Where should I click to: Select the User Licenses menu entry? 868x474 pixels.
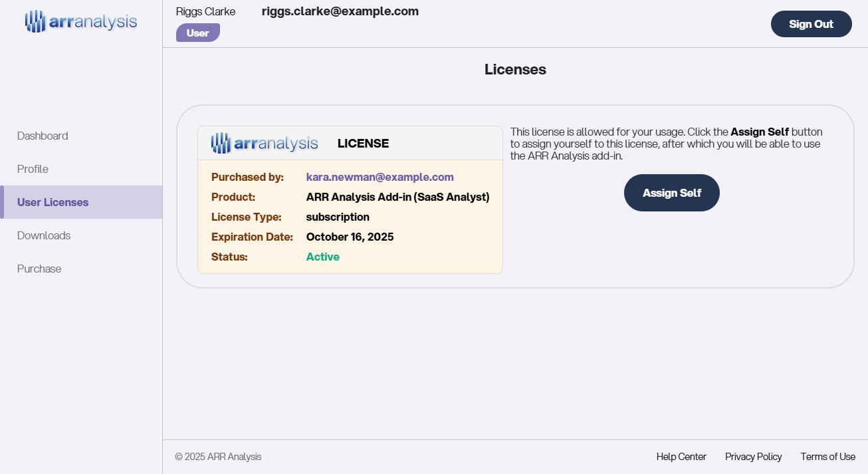pos(53,202)
